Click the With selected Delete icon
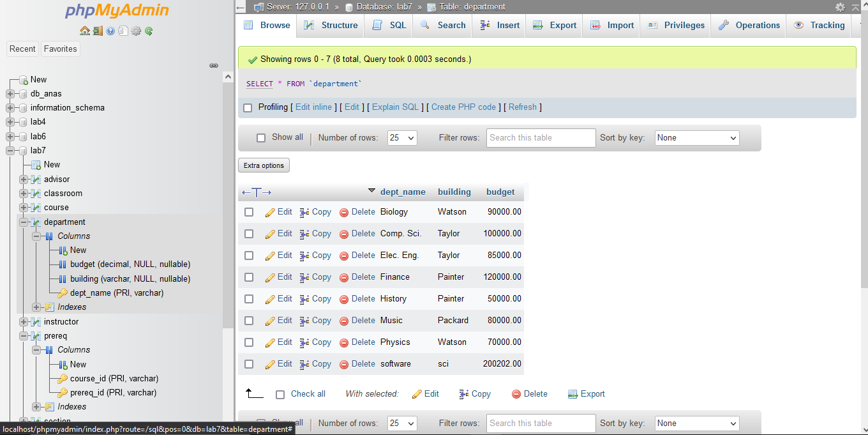The image size is (868, 435). [516, 394]
